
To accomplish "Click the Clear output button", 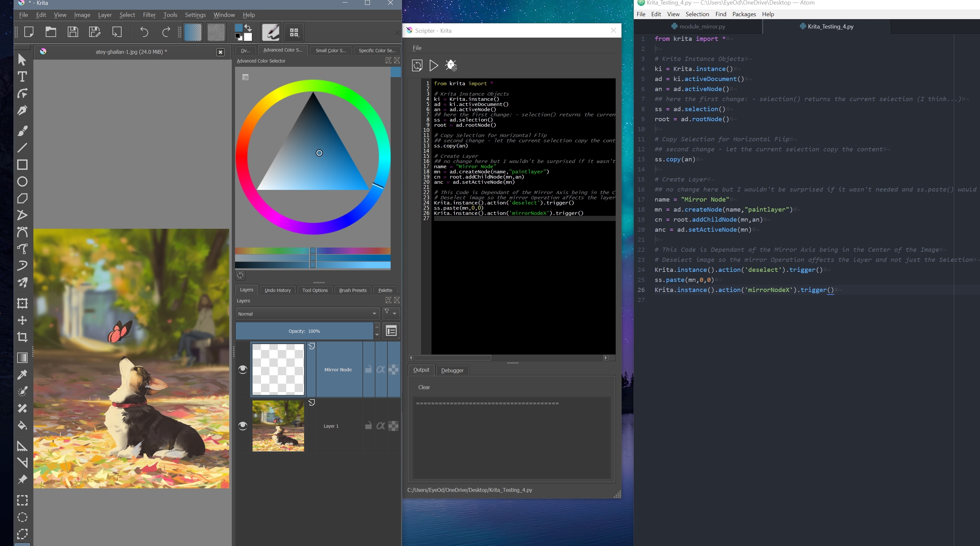I will [424, 387].
